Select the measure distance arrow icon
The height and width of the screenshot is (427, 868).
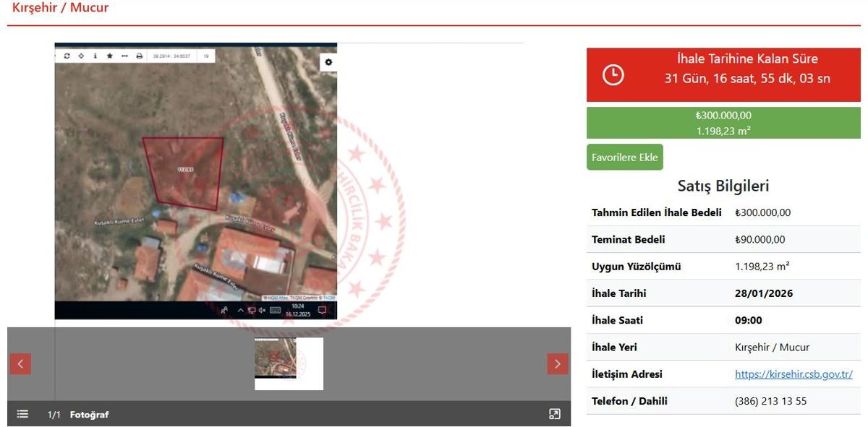coord(124,56)
